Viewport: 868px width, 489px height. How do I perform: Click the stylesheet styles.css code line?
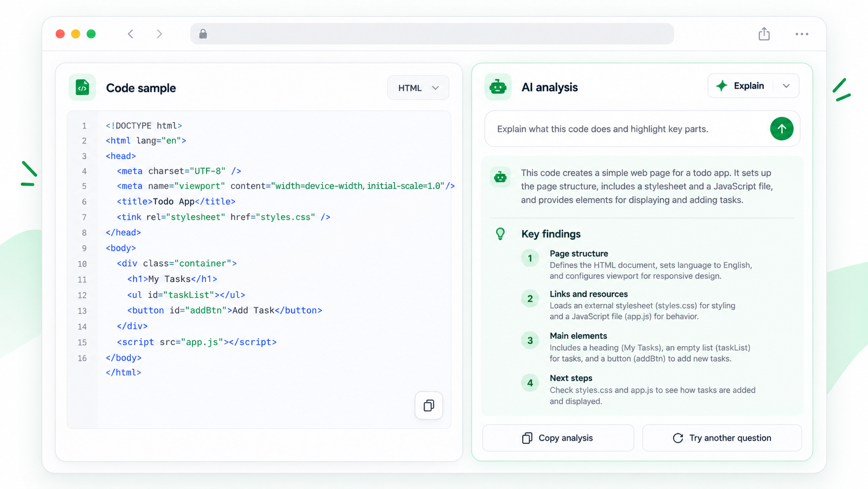click(224, 217)
